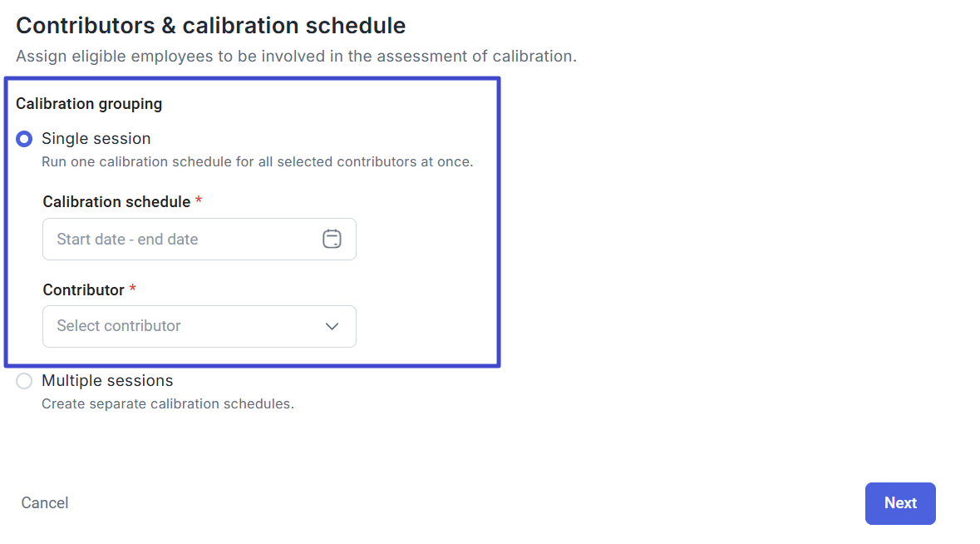Click the Contributor field label
The height and width of the screenshot is (544, 980).
pyautogui.click(x=83, y=290)
